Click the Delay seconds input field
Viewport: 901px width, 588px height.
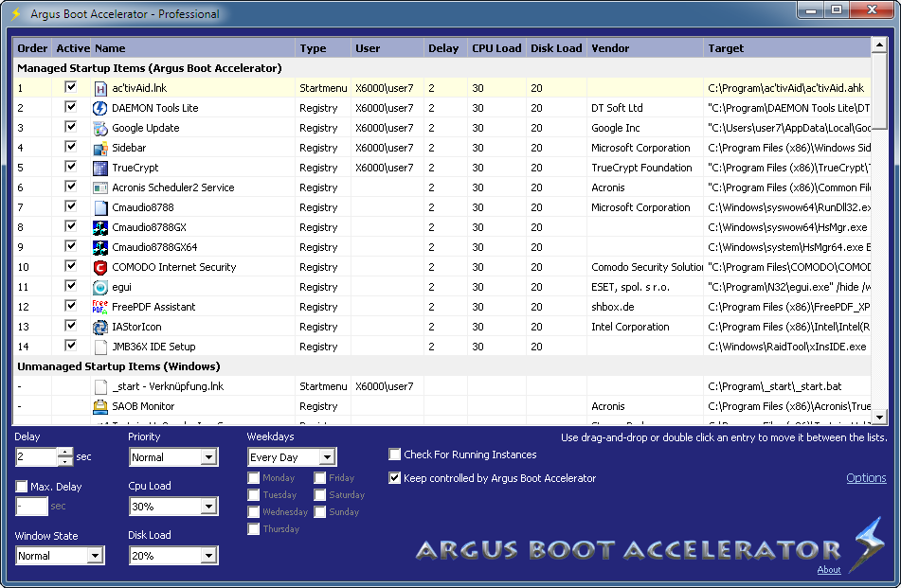36,457
